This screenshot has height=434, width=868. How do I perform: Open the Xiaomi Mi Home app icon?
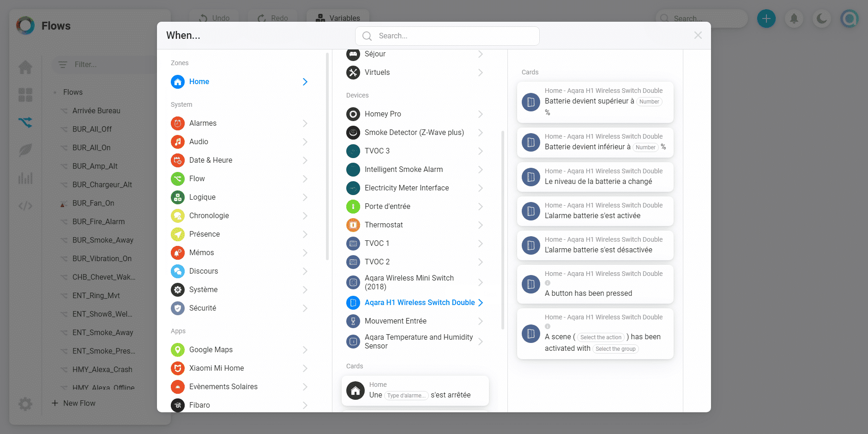(x=178, y=368)
